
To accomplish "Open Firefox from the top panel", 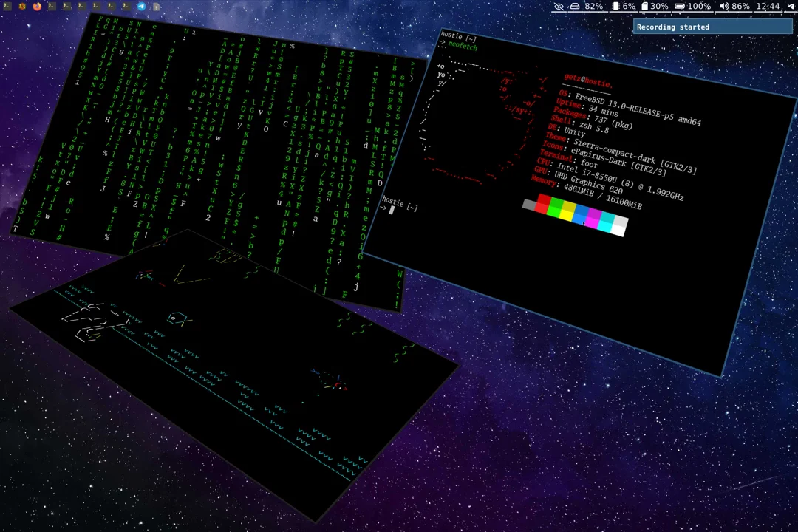I will [37, 7].
